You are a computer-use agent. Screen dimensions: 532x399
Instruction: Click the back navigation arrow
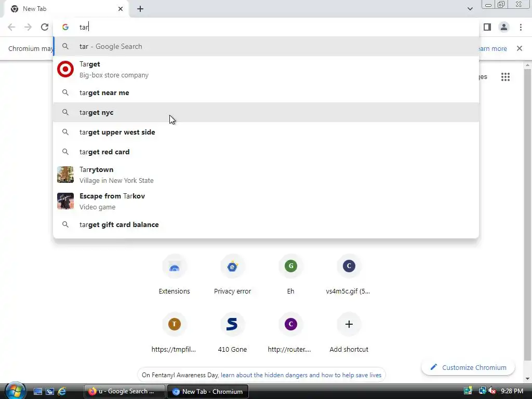[x=11, y=27]
